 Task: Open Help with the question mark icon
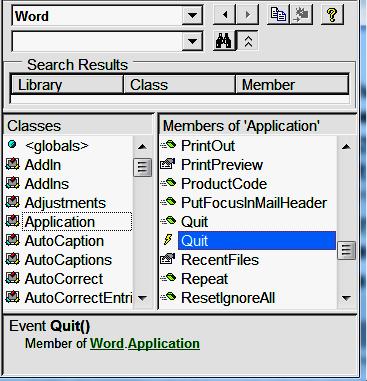332,15
